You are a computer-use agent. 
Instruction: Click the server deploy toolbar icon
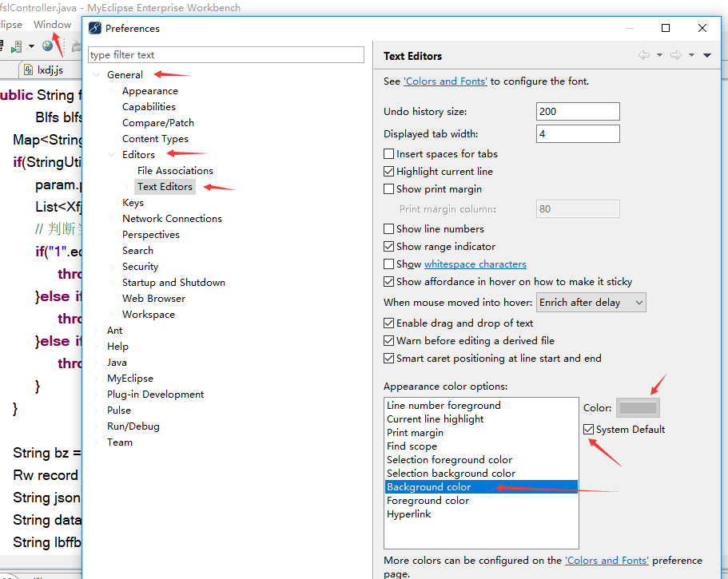[x=17, y=46]
